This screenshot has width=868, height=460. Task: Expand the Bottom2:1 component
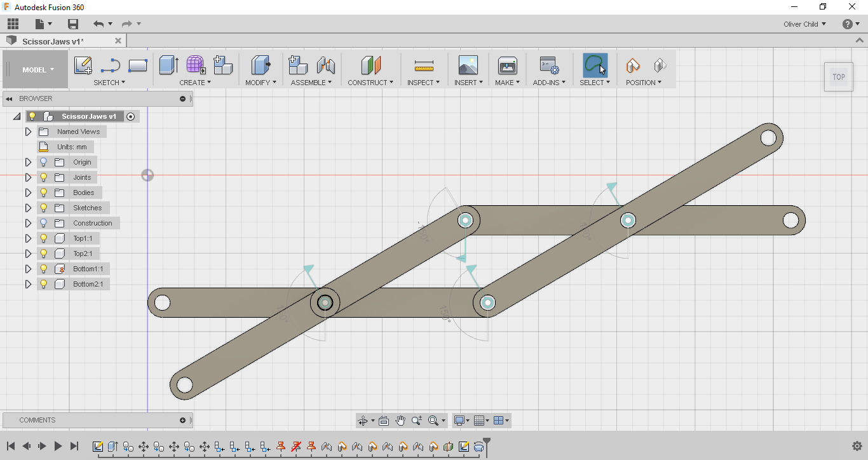pyautogui.click(x=28, y=284)
